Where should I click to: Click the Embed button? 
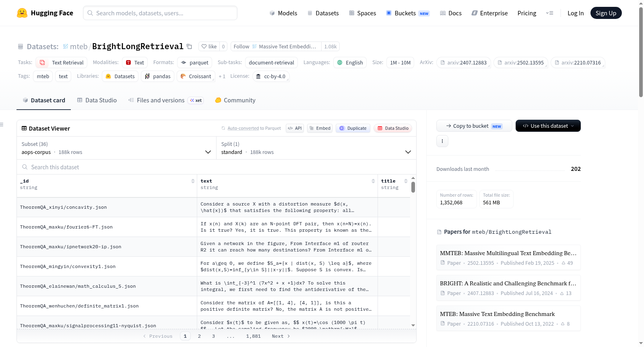[x=320, y=128]
